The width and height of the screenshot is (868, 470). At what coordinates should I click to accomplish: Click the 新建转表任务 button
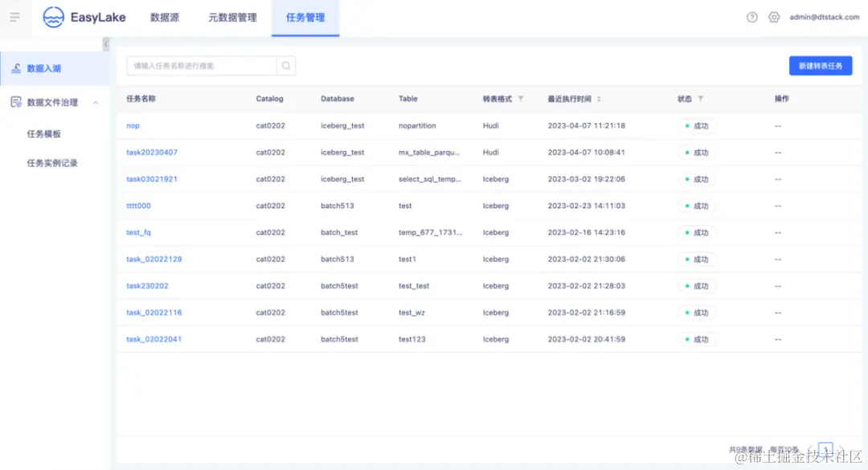pos(820,65)
